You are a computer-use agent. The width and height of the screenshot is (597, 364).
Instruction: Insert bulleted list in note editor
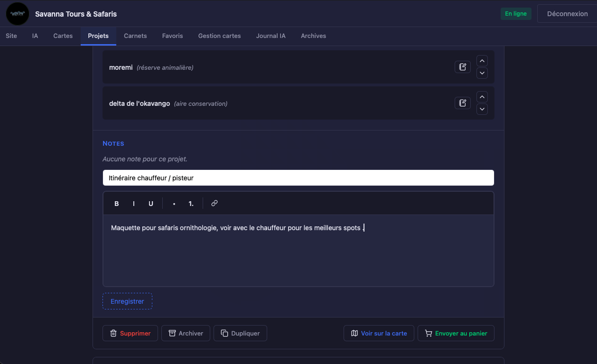click(x=174, y=204)
